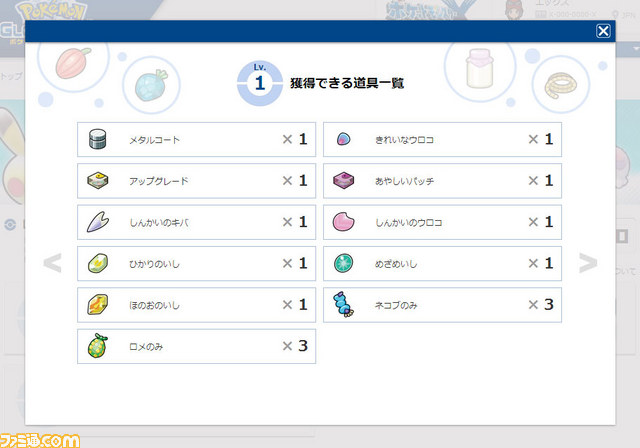Select the ネコブのみ item label
This screenshot has height=448, width=640.
[396, 305]
